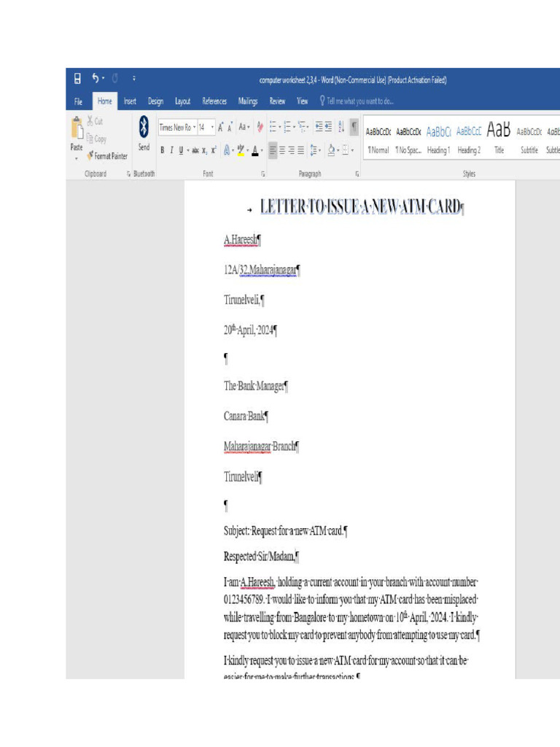Click the Text Effects glowing A icon
The width and height of the screenshot is (560, 747).
tap(227, 150)
